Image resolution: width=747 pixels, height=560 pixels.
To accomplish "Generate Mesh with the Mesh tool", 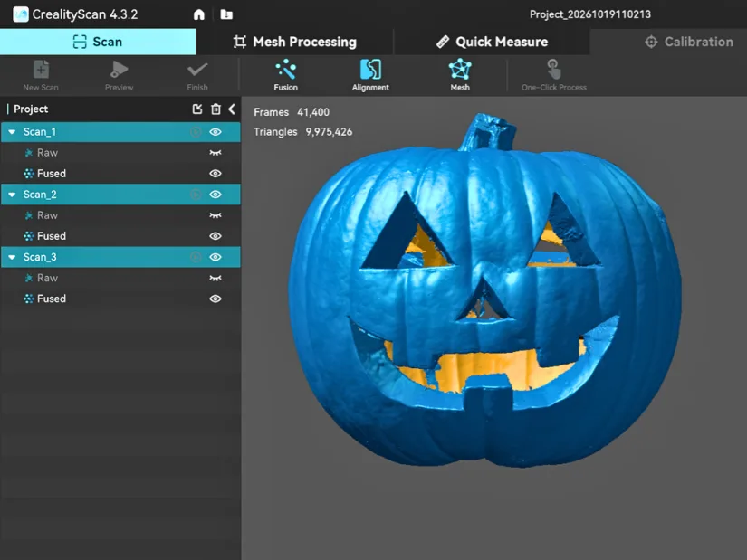I will pos(460,75).
